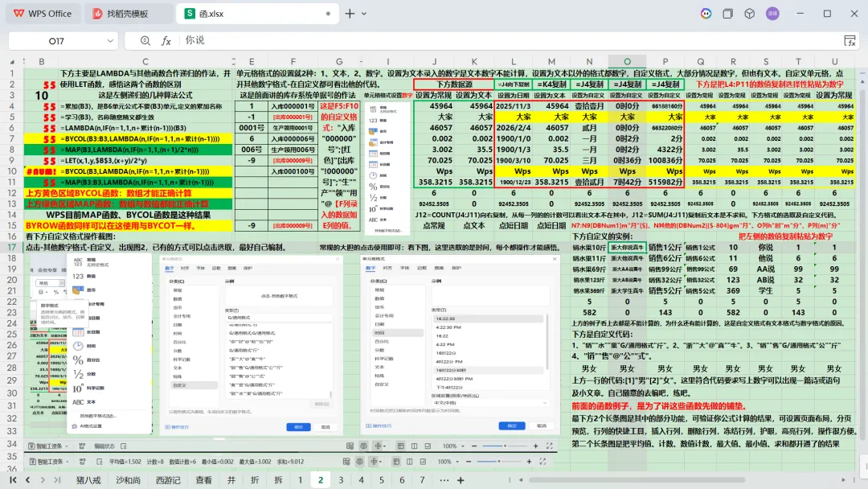Open the dropdown arrow next to new tab plus

coord(364,14)
